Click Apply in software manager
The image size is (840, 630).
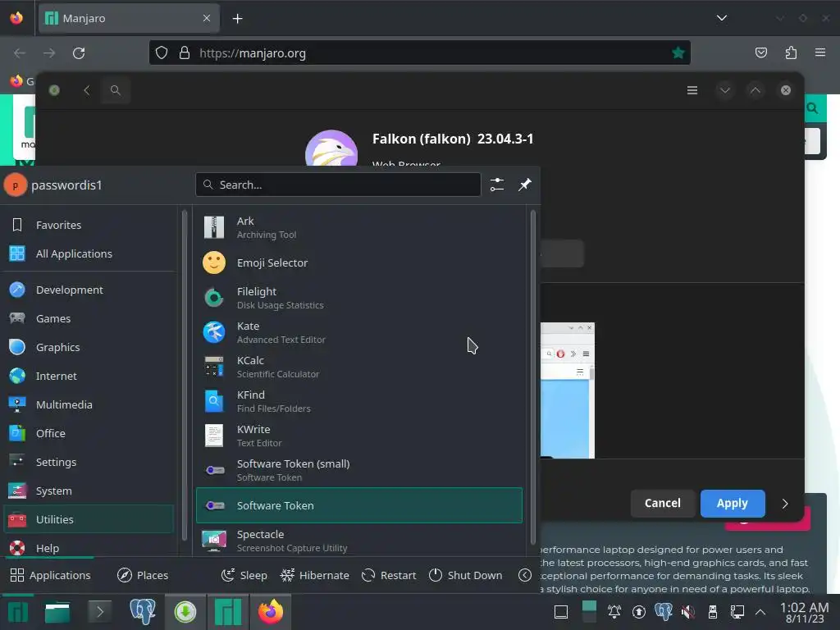(x=733, y=504)
